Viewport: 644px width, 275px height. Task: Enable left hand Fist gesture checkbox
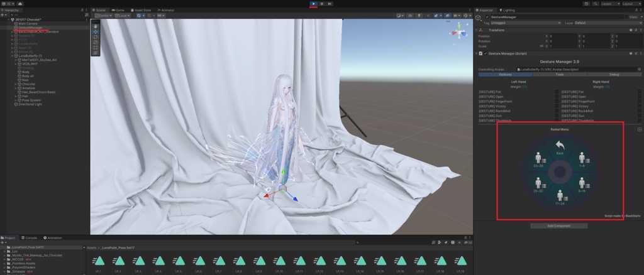pyautogui.click(x=557, y=92)
